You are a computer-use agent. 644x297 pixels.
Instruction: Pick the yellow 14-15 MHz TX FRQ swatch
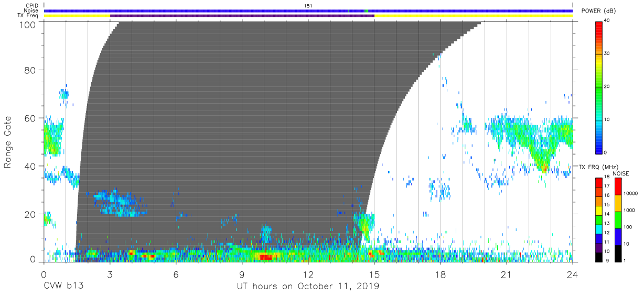[598, 211]
